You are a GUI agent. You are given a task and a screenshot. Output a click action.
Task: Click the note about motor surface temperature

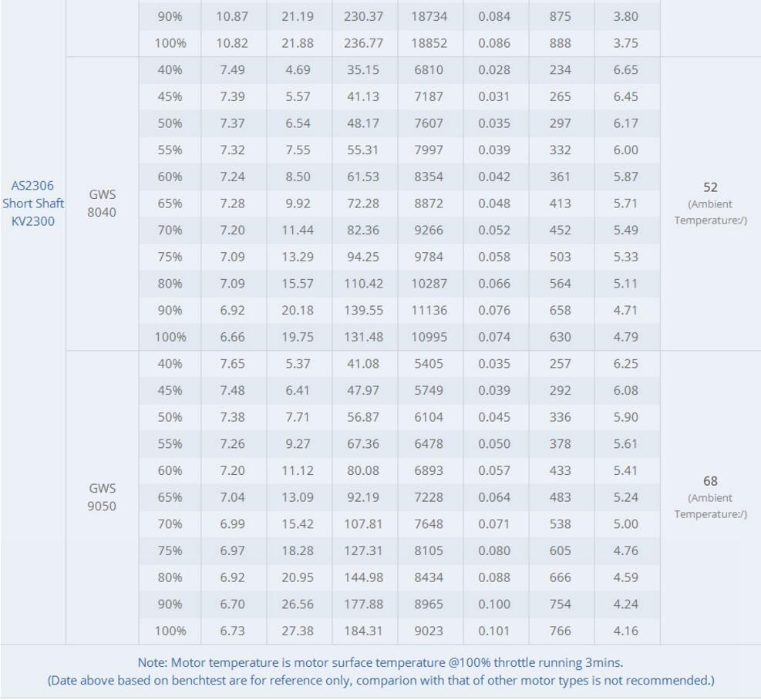(380, 662)
